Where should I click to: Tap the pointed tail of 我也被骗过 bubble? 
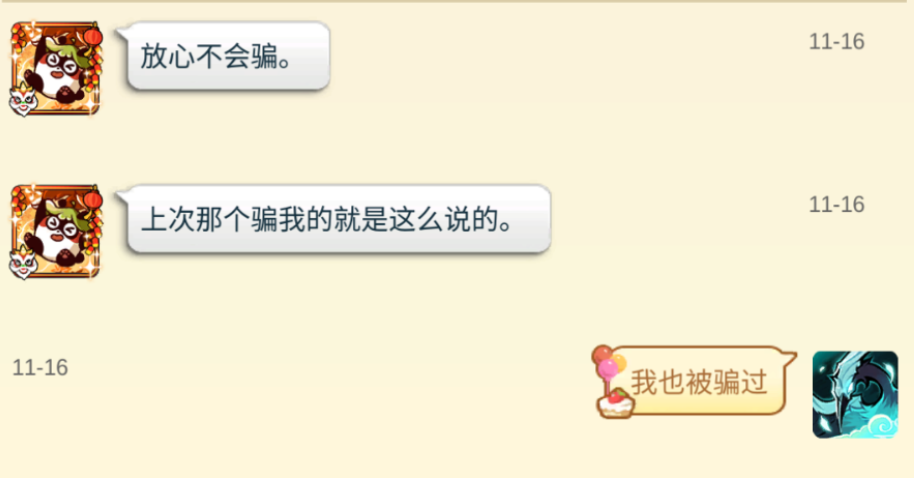click(790, 357)
